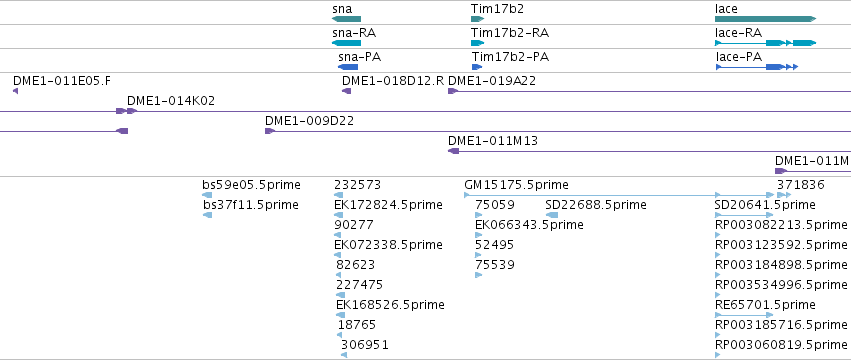Click the purple arrow glyph under DME1-011E05.F
The height and width of the screenshot is (360, 851).
[x=15, y=91]
